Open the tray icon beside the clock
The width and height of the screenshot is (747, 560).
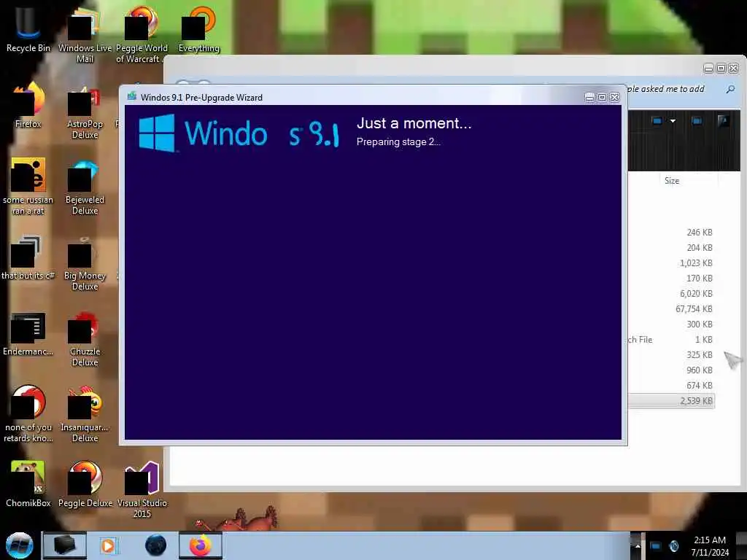(x=674, y=546)
